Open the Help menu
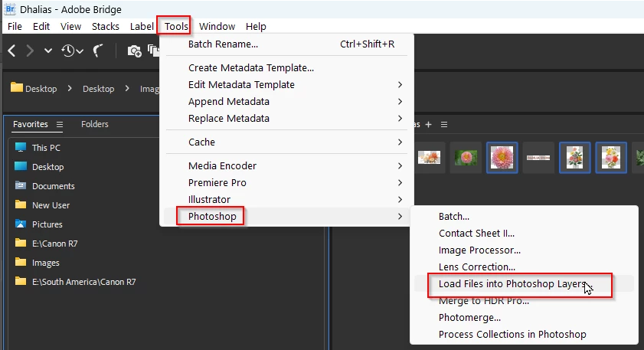Screen dimensions: 644x350 click(256, 26)
